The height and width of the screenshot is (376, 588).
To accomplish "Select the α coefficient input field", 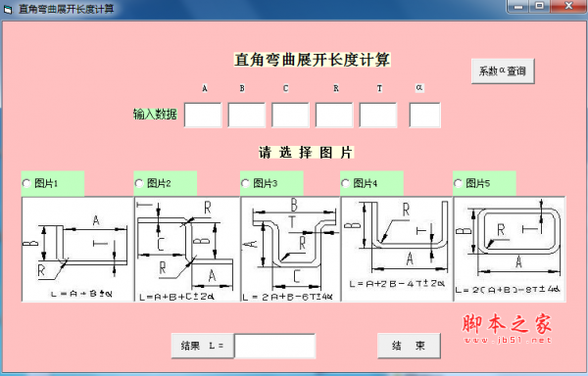I will (x=425, y=115).
